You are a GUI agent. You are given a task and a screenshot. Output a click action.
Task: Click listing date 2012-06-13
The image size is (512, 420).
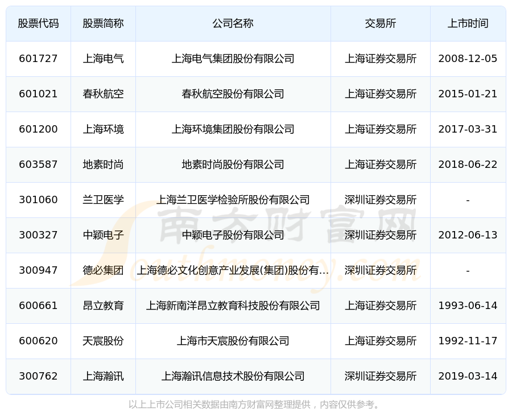(x=468, y=235)
